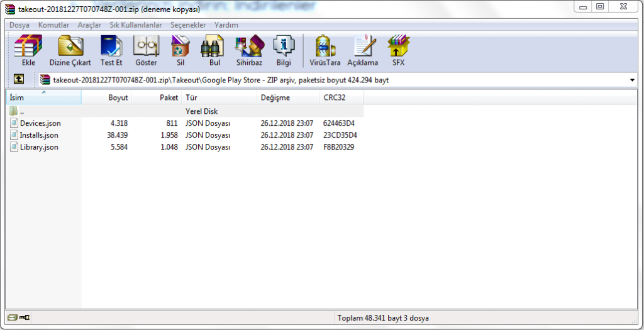Click CRC32 value F8B20329
The image size is (644, 330).
[x=338, y=147]
